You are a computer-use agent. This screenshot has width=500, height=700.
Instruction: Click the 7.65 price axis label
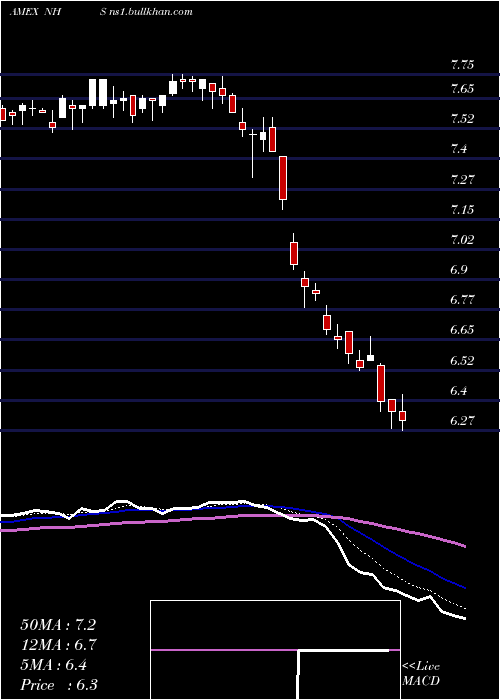click(462, 89)
